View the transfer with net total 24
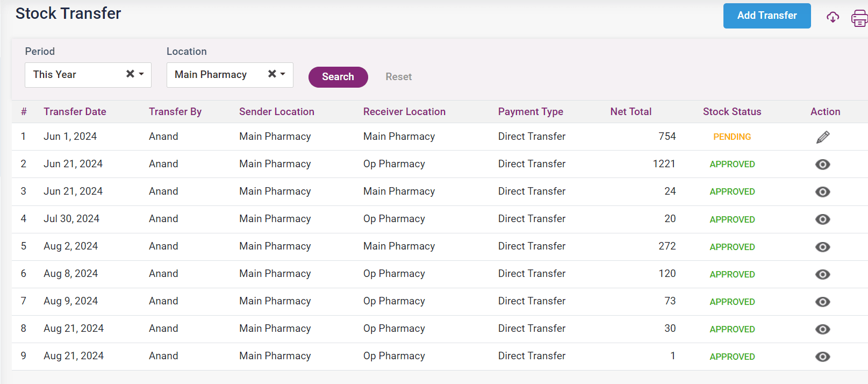 click(x=822, y=192)
